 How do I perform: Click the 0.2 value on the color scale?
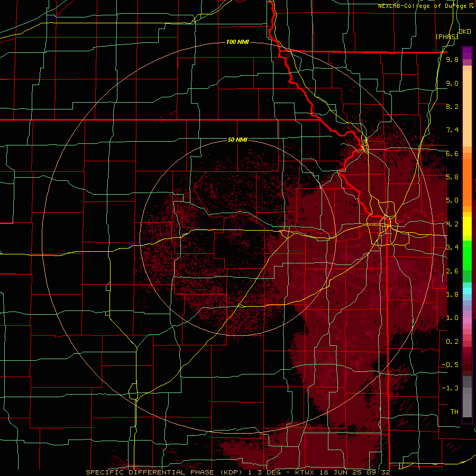click(x=452, y=342)
